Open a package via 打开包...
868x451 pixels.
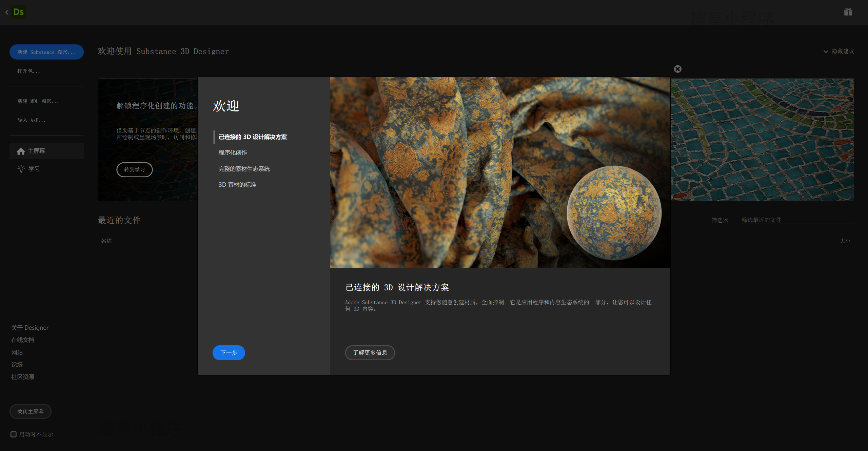[x=29, y=71]
